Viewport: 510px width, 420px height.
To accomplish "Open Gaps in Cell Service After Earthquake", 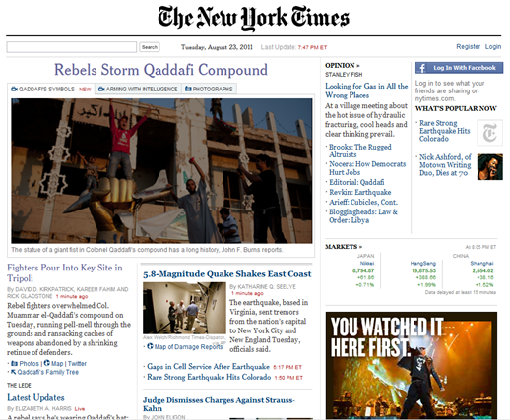I will [x=208, y=366].
